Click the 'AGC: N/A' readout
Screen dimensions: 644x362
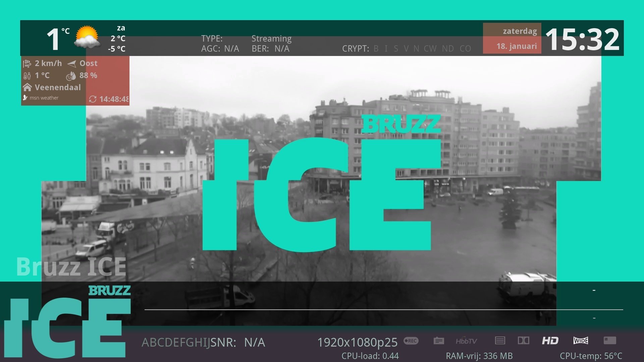[220, 49]
